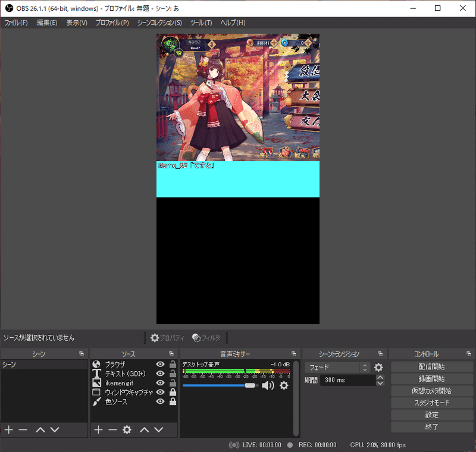
Task: Hide the ウィンドウキャプチャ source
Action: (160, 393)
